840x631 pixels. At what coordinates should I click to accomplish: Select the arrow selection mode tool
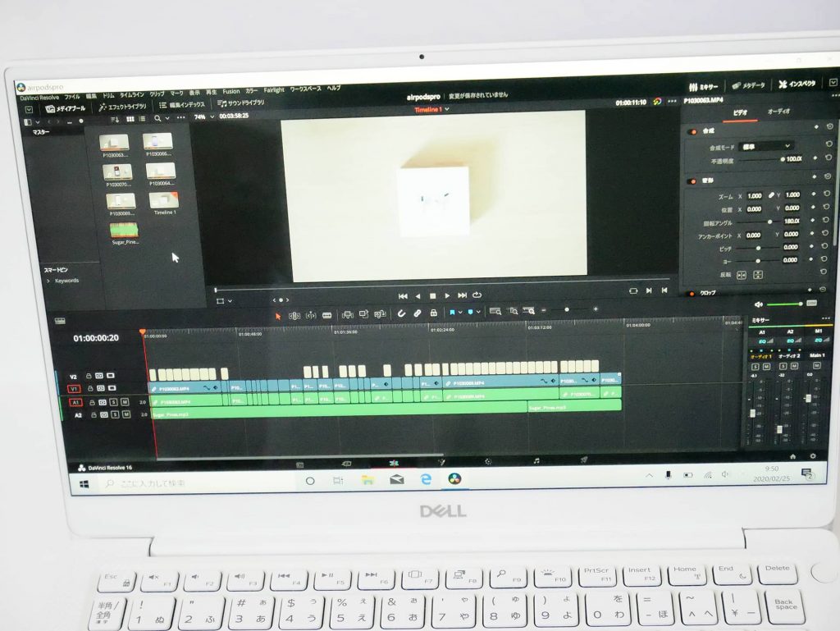[278, 315]
